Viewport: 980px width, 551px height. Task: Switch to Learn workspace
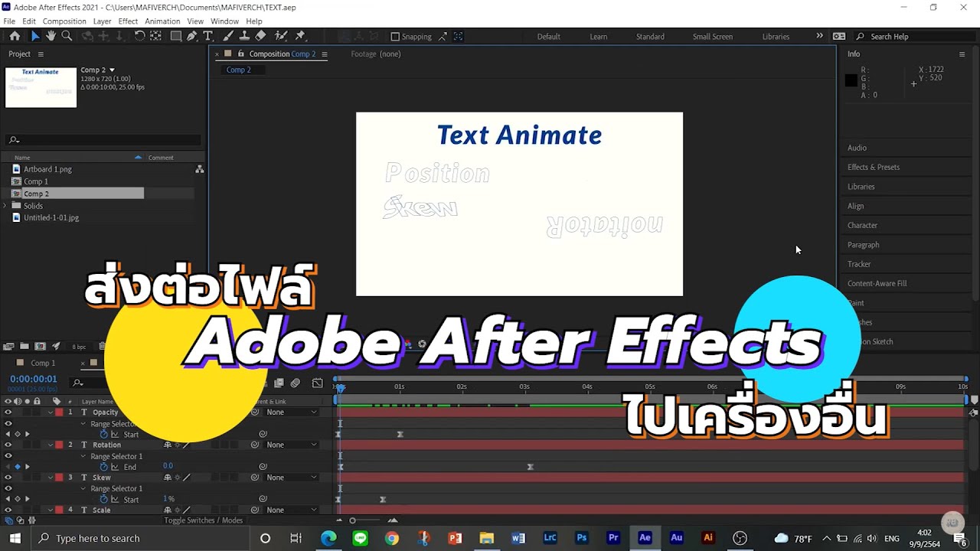coord(599,37)
